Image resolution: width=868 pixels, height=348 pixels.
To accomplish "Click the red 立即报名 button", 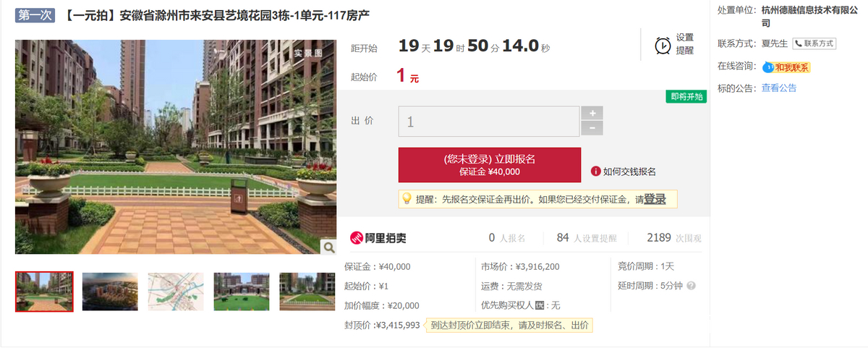I will 490,165.
